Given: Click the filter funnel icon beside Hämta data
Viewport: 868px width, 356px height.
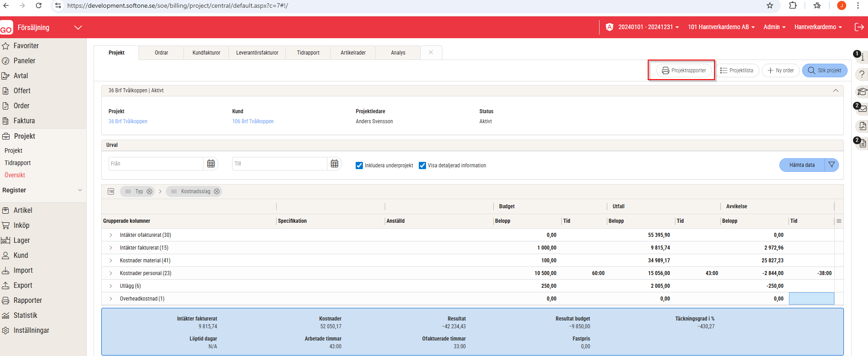Looking at the screenshot, I should (x=831, y=165).
